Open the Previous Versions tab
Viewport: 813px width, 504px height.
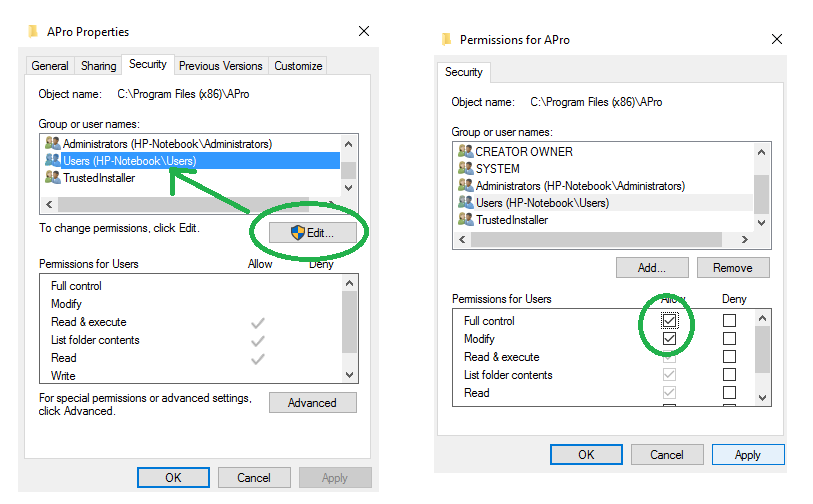[220, 66]
